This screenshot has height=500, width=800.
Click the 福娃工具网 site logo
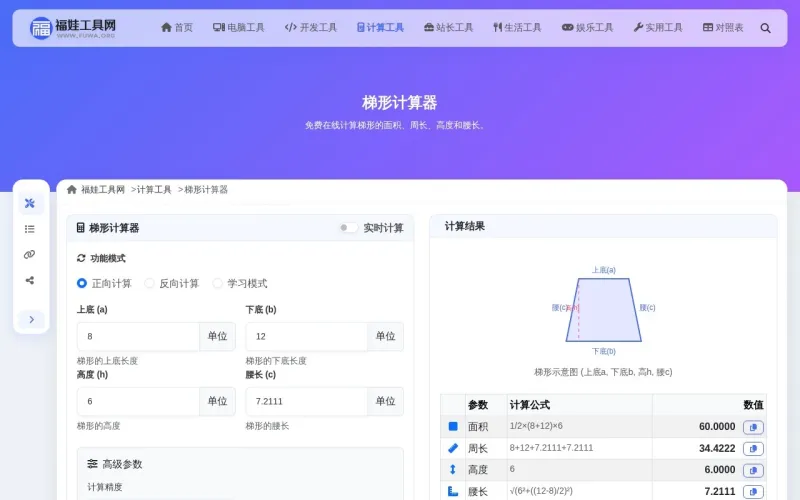(72, 28)
